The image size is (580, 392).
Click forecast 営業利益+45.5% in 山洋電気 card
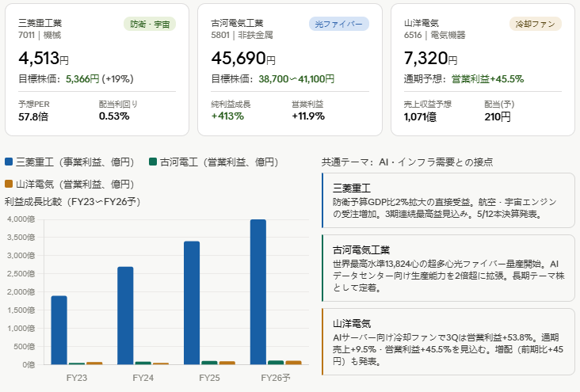click(x=487, y=78)
